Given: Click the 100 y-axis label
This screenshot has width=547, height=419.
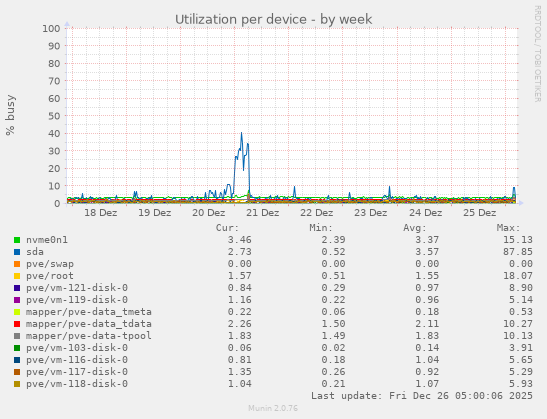Looking at the screenshot, I should pyautogui.click(x=51, y=29).
